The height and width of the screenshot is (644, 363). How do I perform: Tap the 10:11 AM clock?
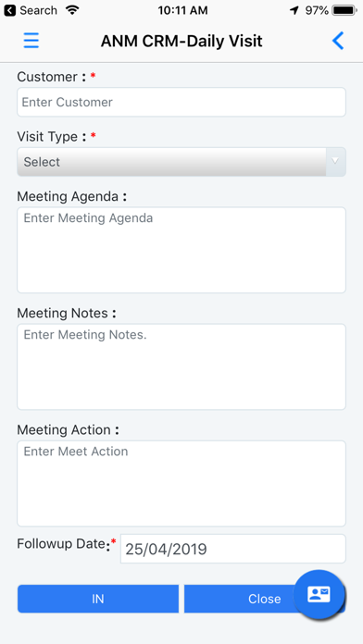pyautogui.click(x=182, y=10)
